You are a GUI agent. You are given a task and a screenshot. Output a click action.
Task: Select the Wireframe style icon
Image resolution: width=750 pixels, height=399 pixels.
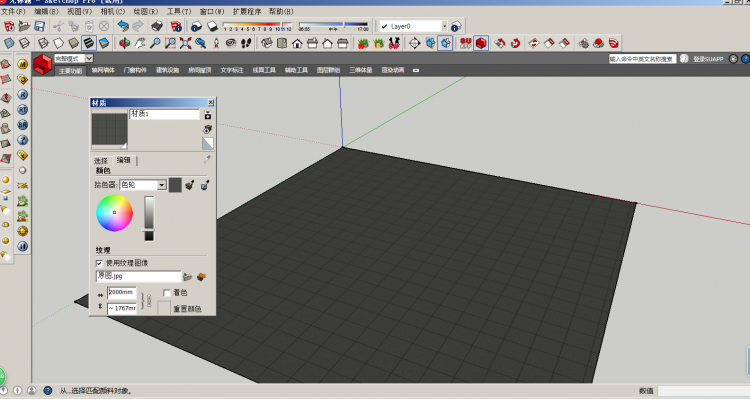coord(43,43)
